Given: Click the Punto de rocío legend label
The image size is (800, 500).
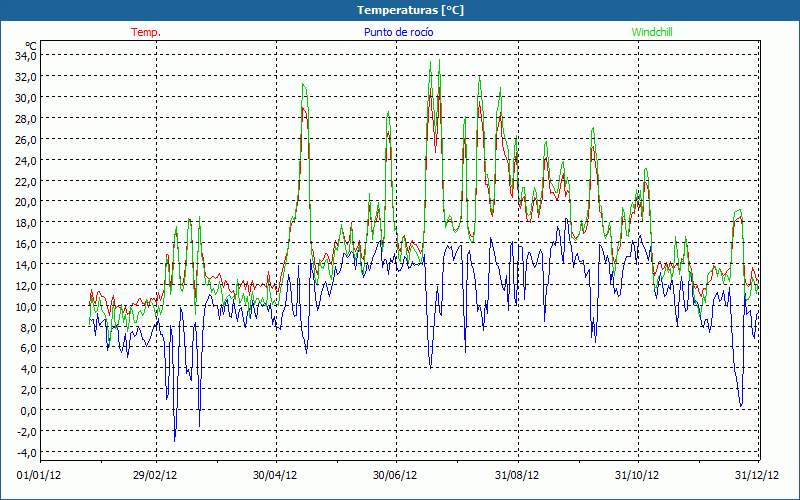Looking at the screenshot, I should tap(398, 32).
